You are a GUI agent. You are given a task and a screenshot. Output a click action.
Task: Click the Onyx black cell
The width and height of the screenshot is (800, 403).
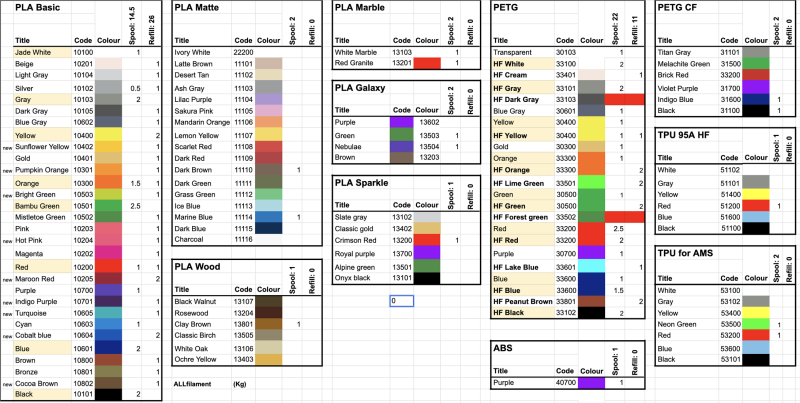[362, 278]
